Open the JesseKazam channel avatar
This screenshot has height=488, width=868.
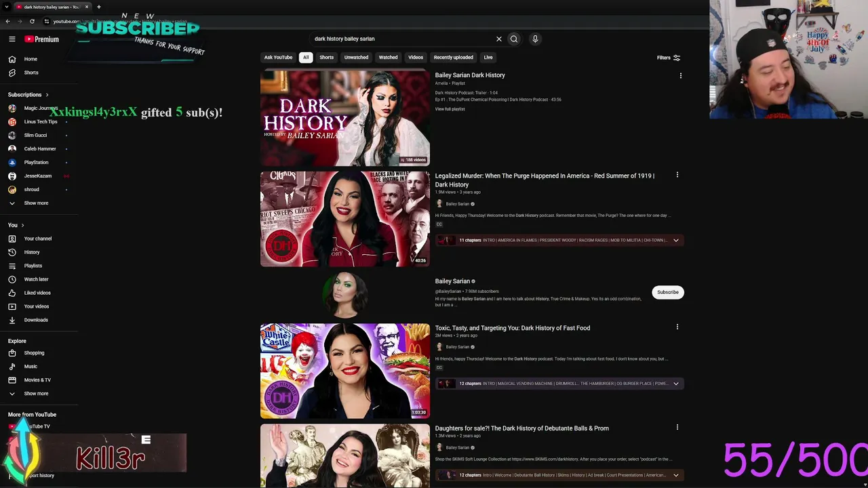(x=12, y=176)
